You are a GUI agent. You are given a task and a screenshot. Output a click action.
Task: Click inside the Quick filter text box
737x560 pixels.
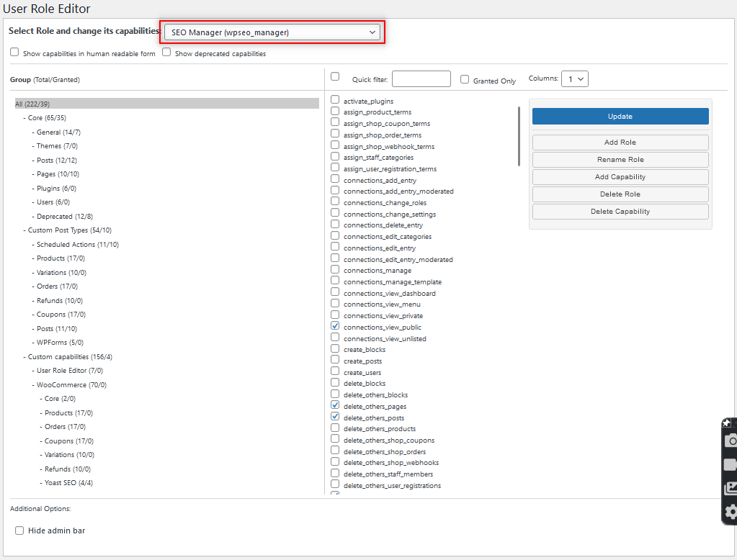click(x=421, y=79)
